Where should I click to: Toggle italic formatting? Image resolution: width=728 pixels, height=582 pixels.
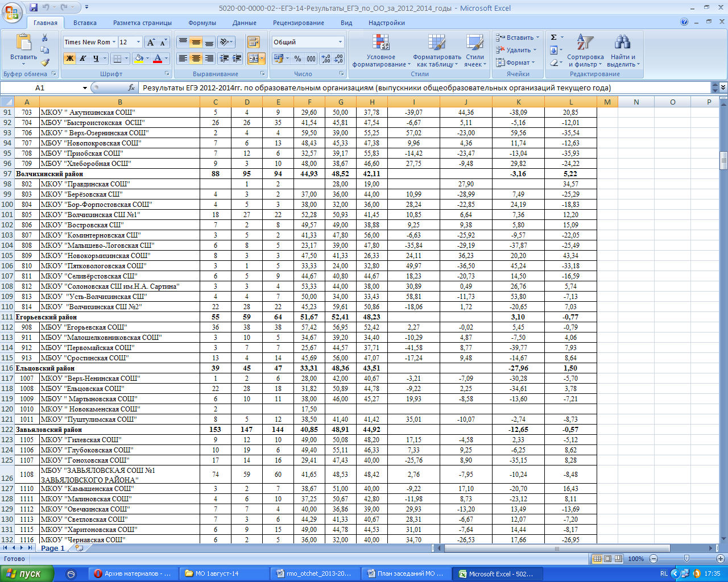click(x=83, y=59)
